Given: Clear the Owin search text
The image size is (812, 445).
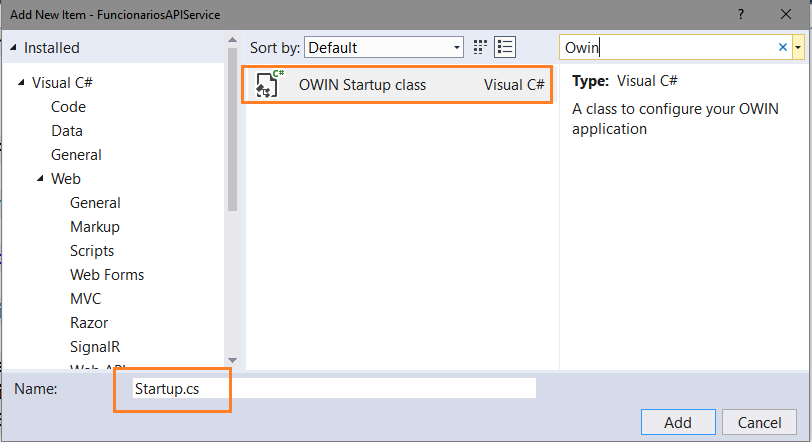Looking at the screenshot, I should pos(782,48).
